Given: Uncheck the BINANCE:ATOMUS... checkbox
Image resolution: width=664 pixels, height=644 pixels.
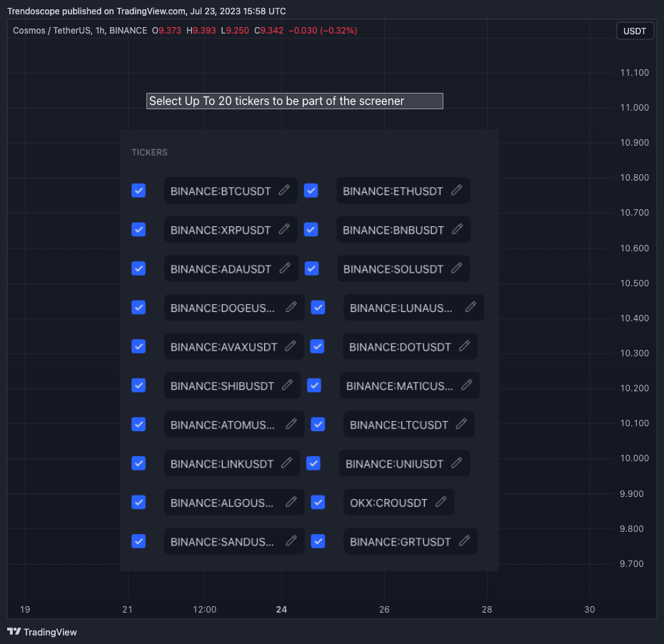Looking at the screenshot, I should click(139, 424).
